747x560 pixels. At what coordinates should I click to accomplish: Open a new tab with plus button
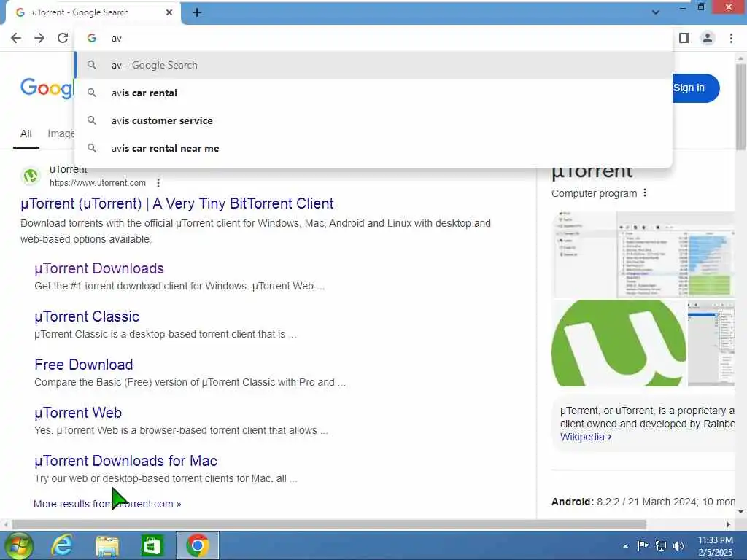(197, 12)
